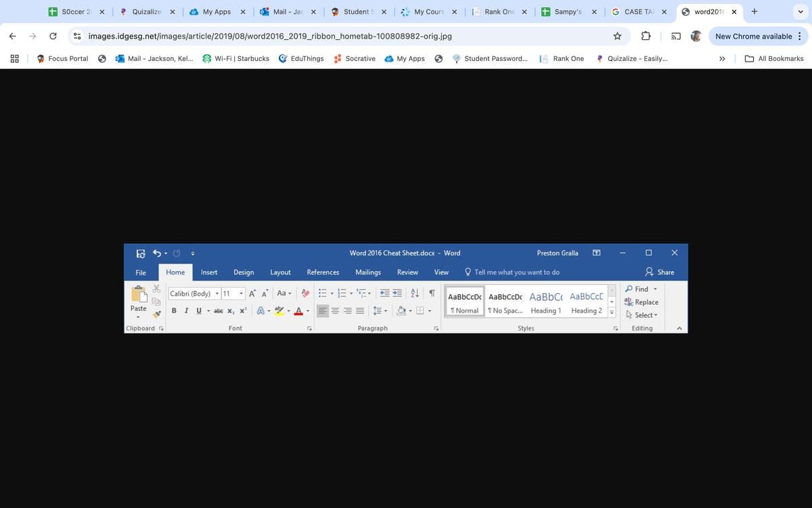Toggle Show/Hide paragraph marks (¶)

click(432, 293)
